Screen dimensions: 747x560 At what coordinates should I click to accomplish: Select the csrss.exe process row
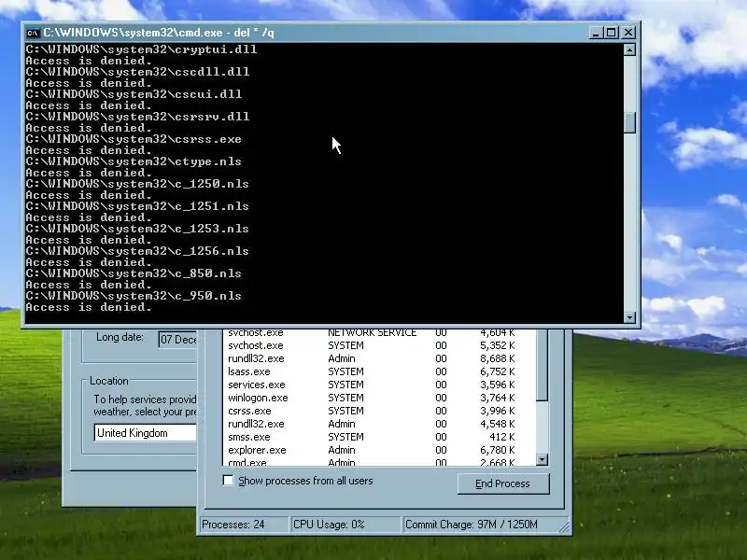click(x=379, y=411)
